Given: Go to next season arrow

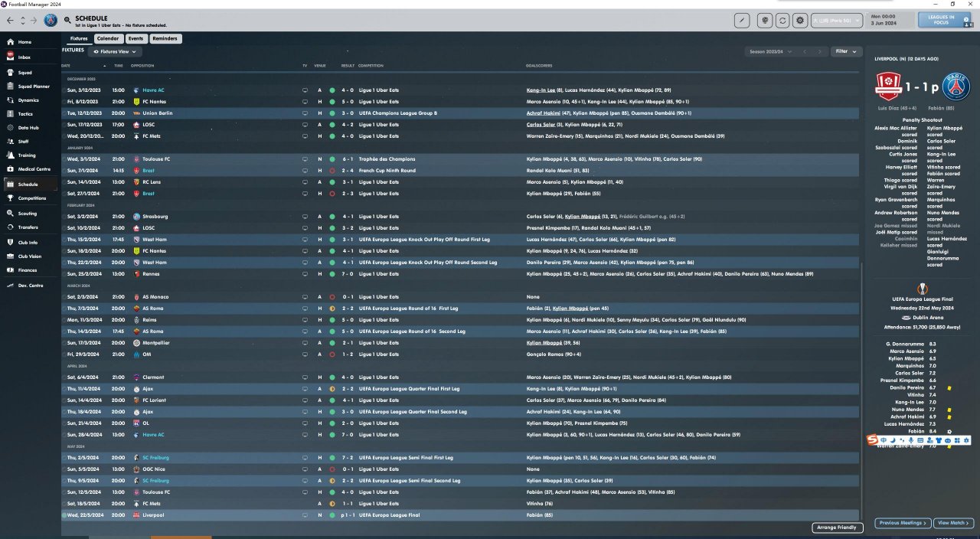Looking at the screenshot, I should click(821, 51).
